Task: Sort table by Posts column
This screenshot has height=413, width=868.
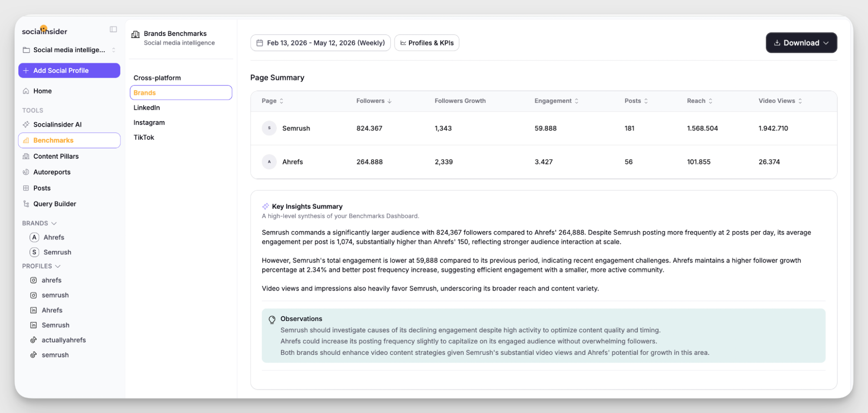Action: click(636, 101)
